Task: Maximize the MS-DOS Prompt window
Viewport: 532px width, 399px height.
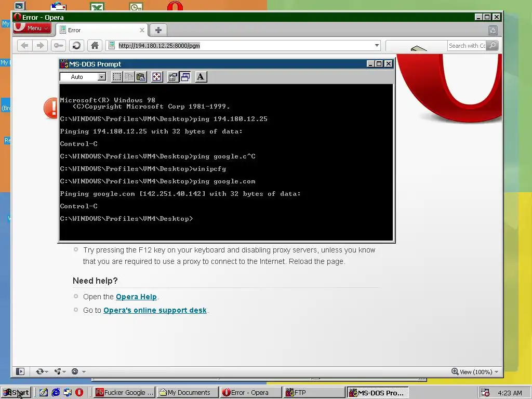Action: [379, 64]
